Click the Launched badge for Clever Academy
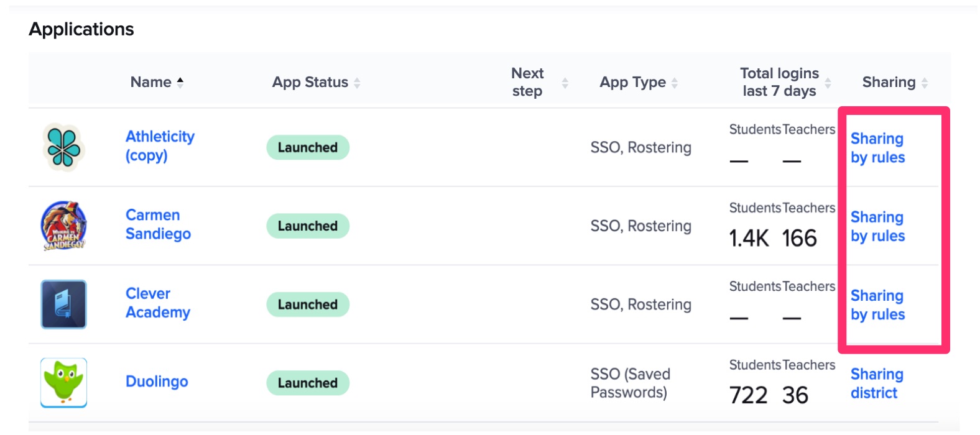The height and width of the screenshot is (435, 980). (x=308, y=304)
